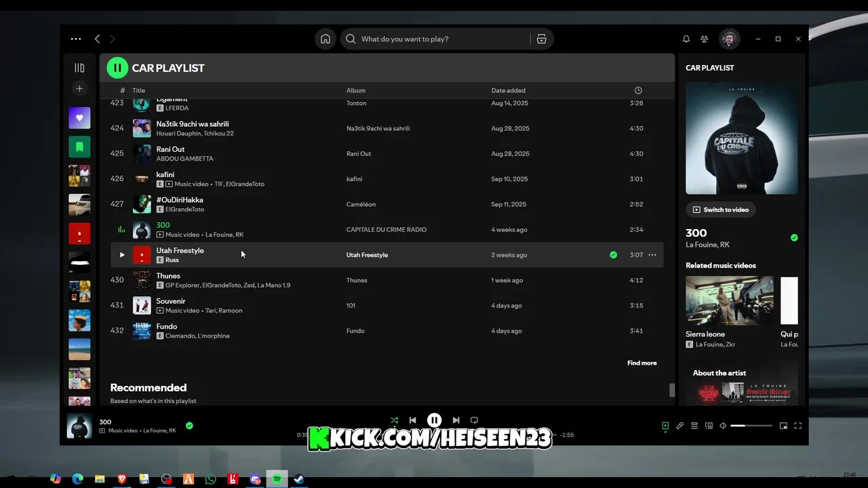Select the track Rani Out
Viewport: 868px width, 488px height.
coord(387,154)
